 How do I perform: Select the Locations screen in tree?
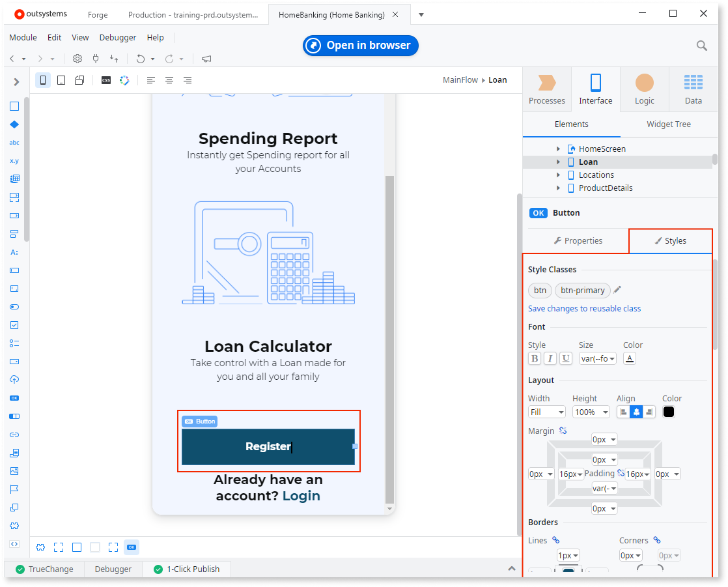(596, 175)
